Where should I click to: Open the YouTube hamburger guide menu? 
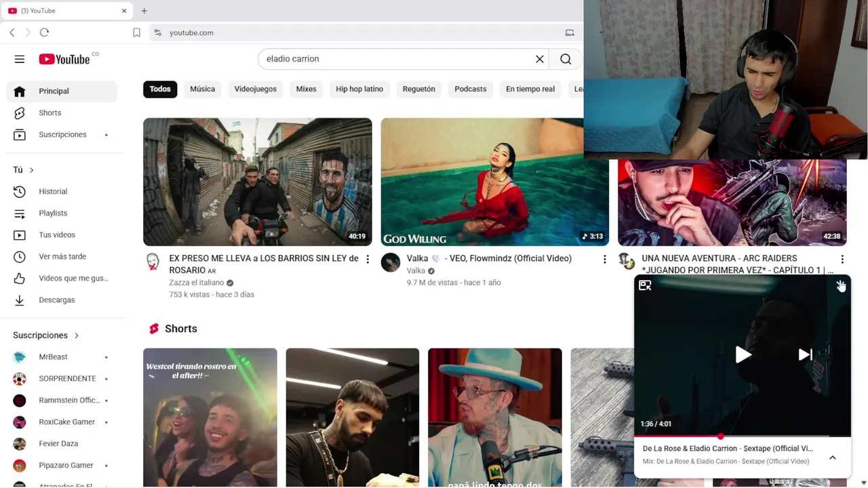pyautogui.click(x=20, y=59)
